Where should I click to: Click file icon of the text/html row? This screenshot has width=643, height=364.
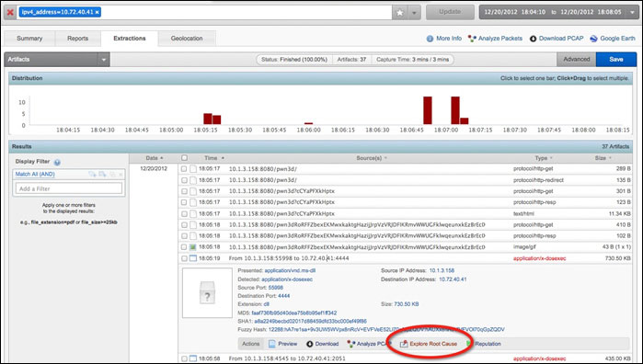pos(193,213)
